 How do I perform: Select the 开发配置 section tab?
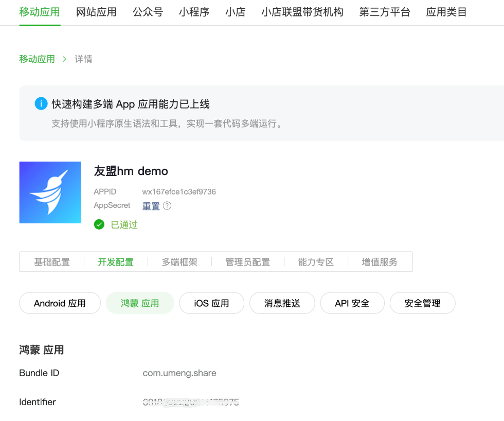point(116,262)
